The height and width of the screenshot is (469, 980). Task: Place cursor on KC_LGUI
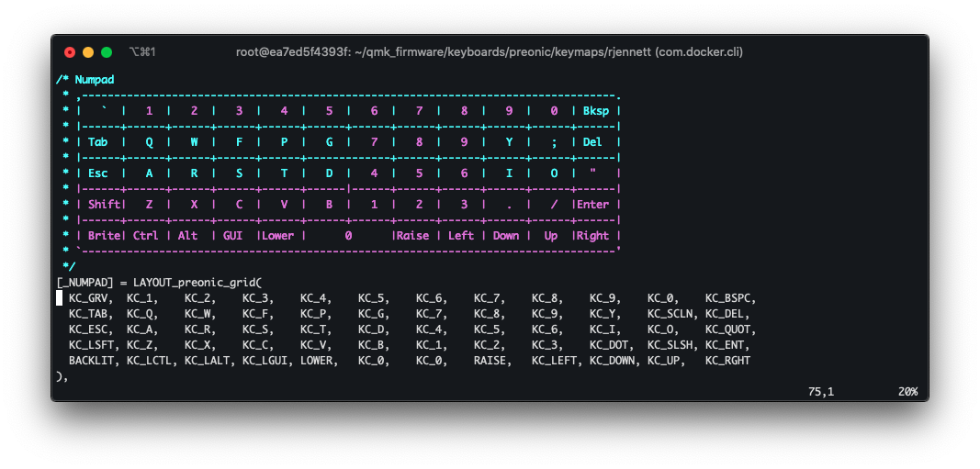pyautogui.click(x=267, y=361)
